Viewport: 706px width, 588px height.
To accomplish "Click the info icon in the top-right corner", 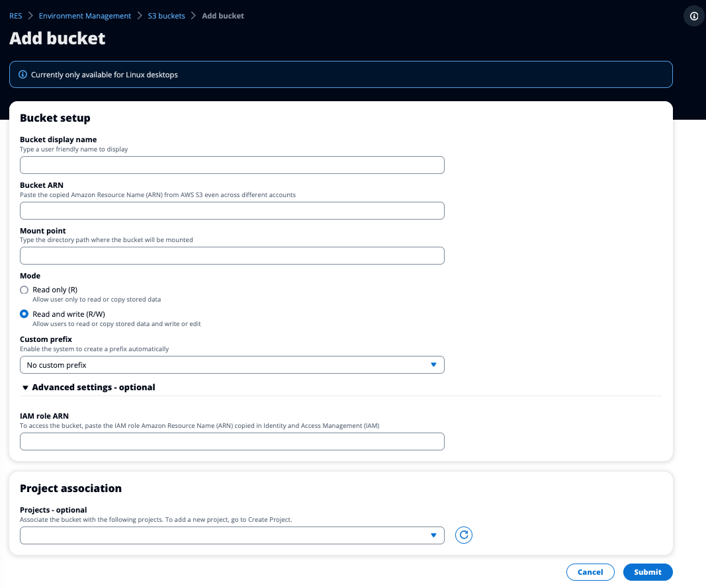I will (693, 16).
